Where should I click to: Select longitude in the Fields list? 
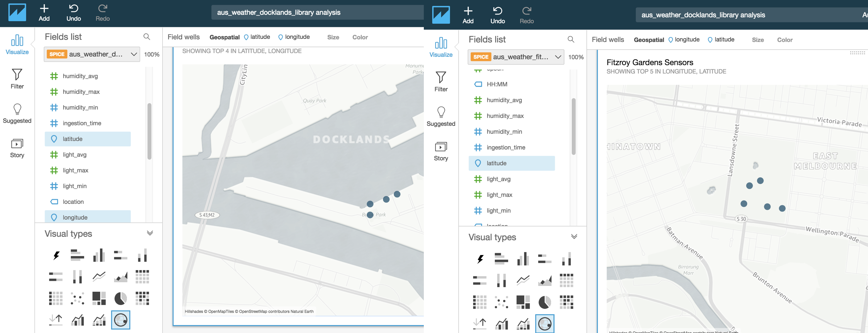(x=75, y=217)
